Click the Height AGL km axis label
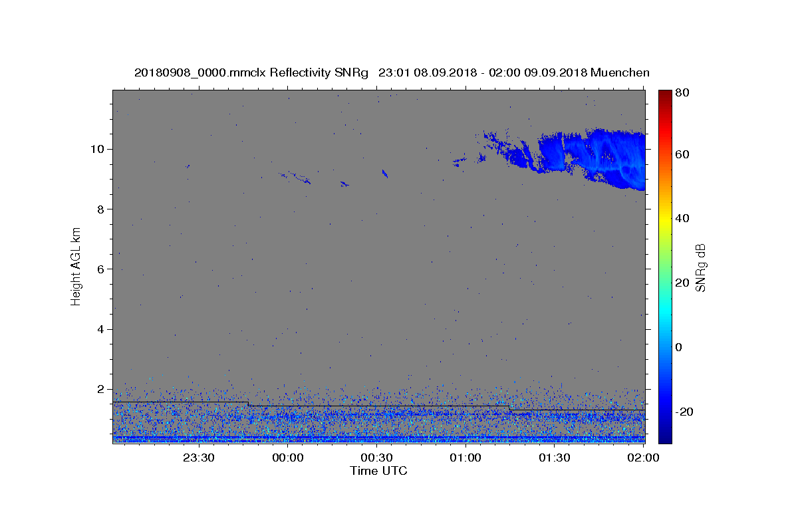Screen dimensions: 798x532 point(76,266)
